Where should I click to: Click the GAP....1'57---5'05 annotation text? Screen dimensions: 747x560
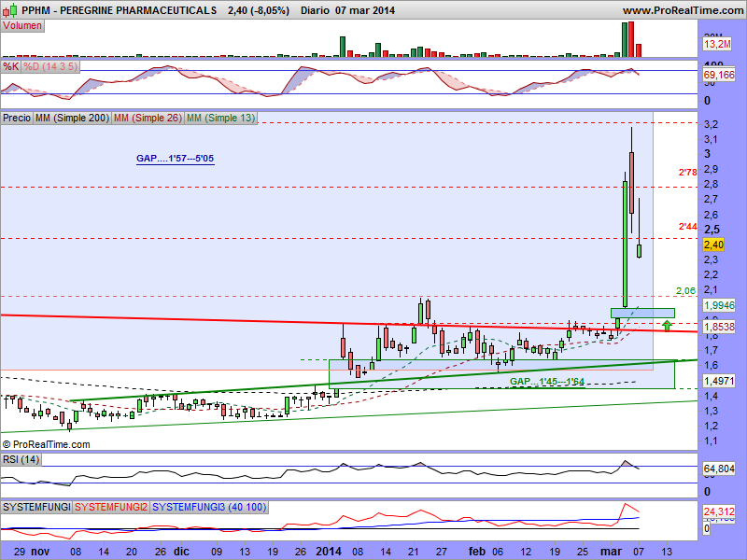pyautogui.click(x=176, y=159)
